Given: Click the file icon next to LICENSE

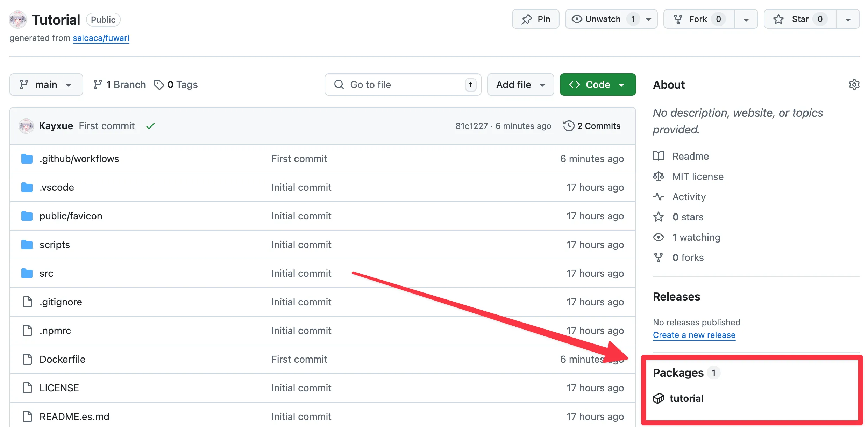Looking at the screenshot, I should 27,388.
